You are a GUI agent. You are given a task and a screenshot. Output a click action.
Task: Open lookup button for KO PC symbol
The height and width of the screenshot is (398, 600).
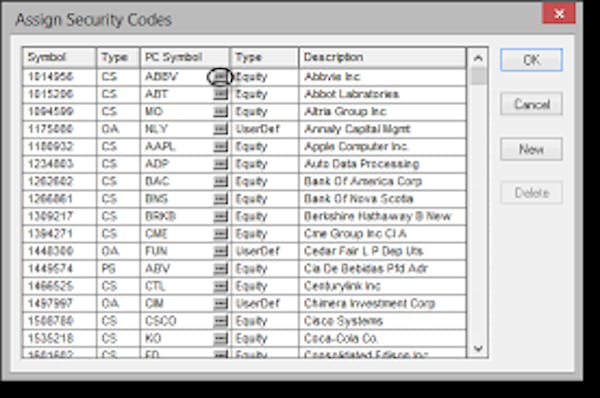220,339
